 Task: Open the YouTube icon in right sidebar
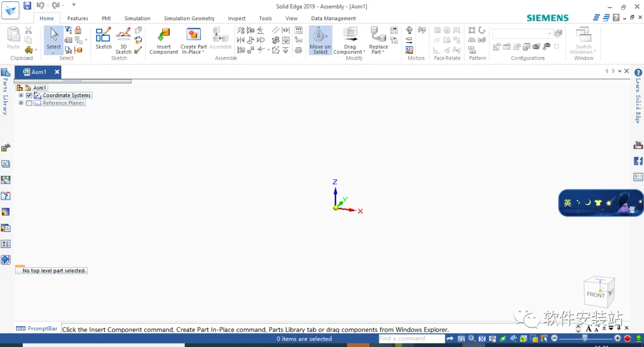click(638, 145)
